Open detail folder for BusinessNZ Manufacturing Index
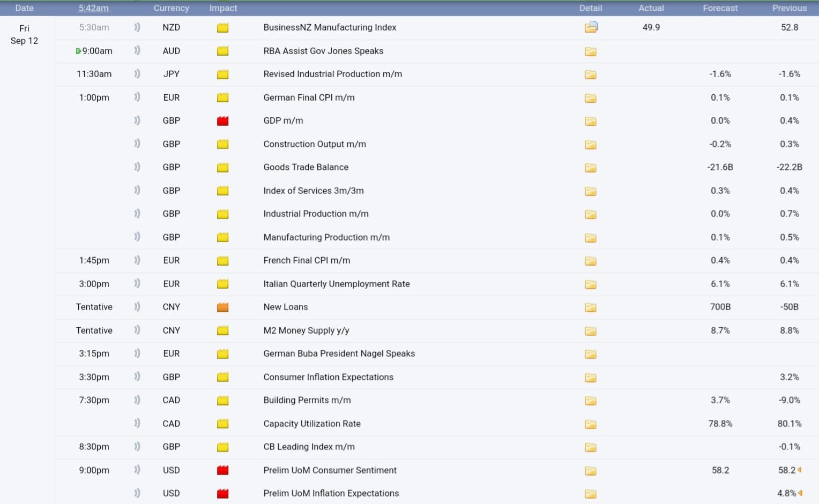The image size is (819, 504). [591, 27]
